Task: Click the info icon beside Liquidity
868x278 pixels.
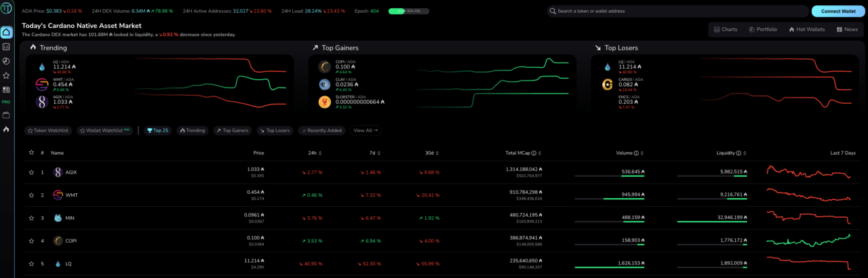Action: pos(738,153)
